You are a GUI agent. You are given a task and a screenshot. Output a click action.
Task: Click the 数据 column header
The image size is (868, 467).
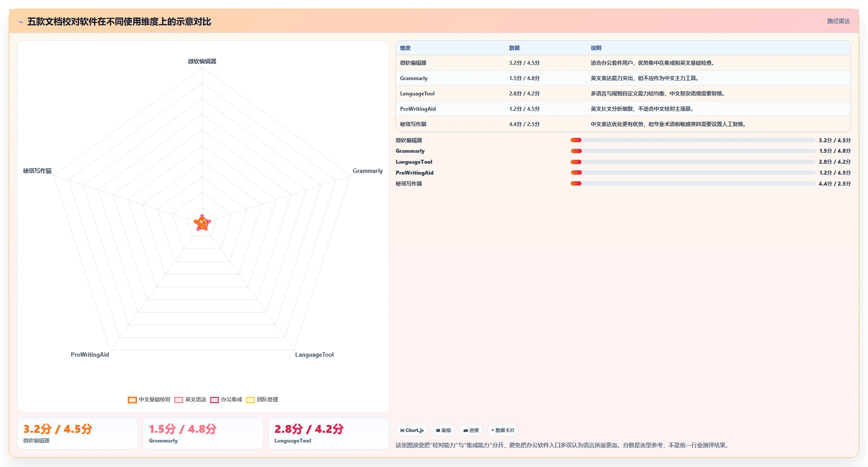[x=514, y=48]
